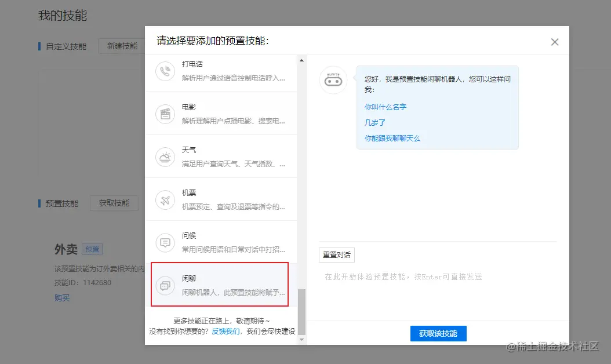Click the 获取技能 button behind dialog
The image size is (611, 364).
click(114, 203)
